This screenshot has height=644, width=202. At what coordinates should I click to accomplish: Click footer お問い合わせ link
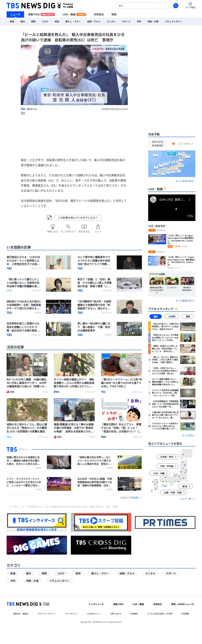tap(116, 614)
